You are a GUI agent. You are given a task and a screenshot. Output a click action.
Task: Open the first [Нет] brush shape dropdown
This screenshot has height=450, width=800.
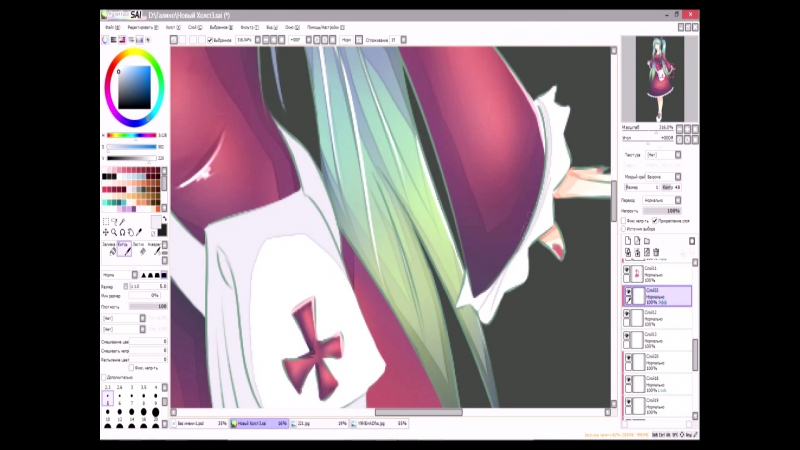tap(143, 318)
